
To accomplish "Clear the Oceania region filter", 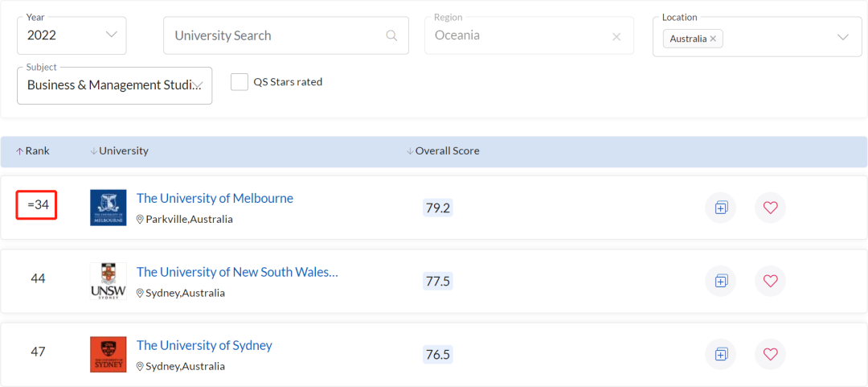I will click(x=616, y=37).
